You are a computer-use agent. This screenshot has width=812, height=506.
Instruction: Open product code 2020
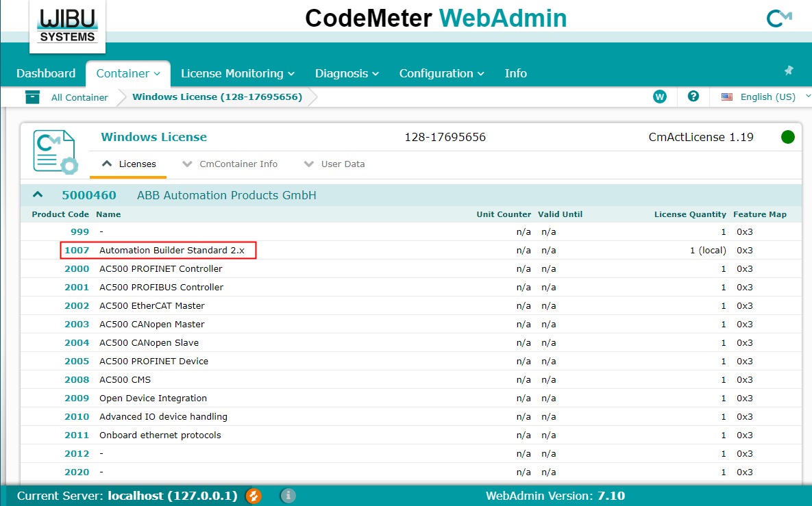(x=77, y=472)
